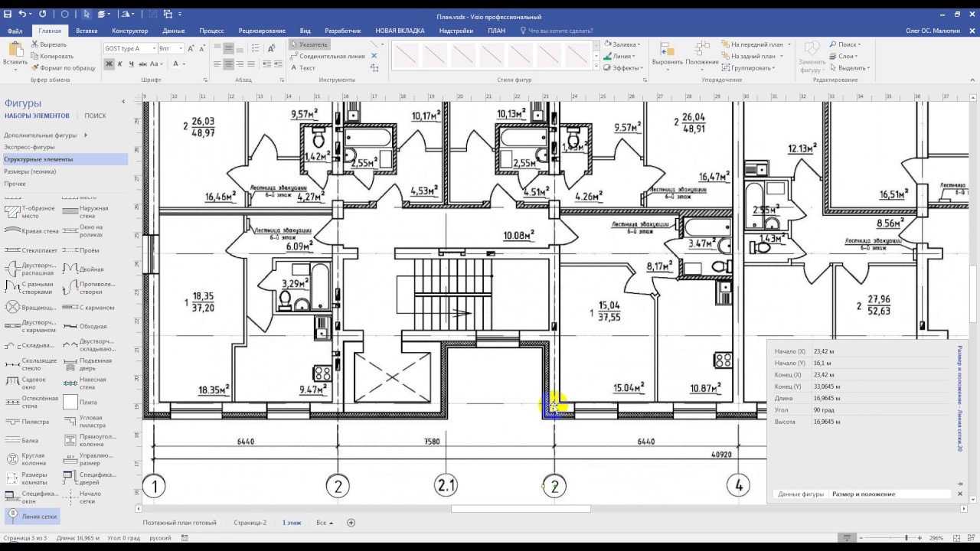Open the Конструктор ribbon tab
This screenshot has height=551, width=980.
tap(129, 31)
